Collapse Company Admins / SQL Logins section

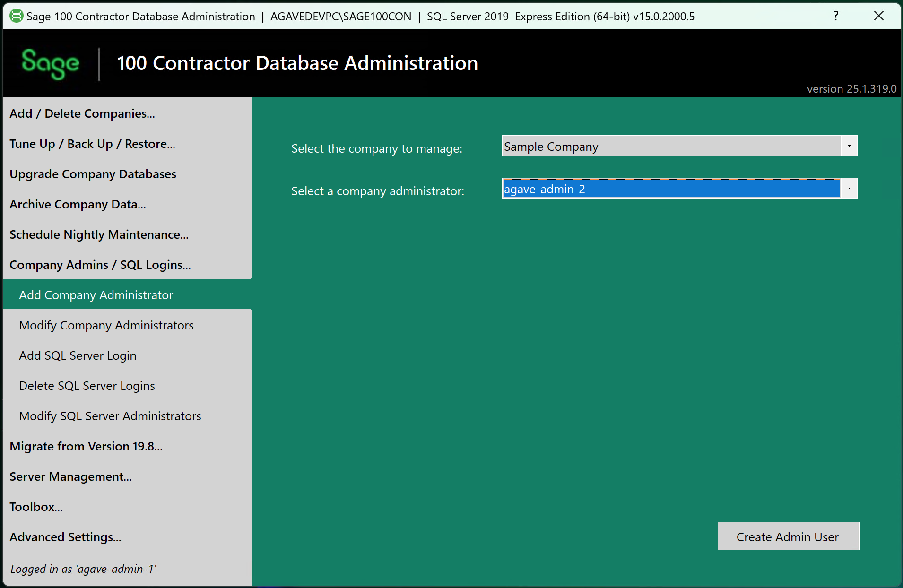click(x=100, y=265)
